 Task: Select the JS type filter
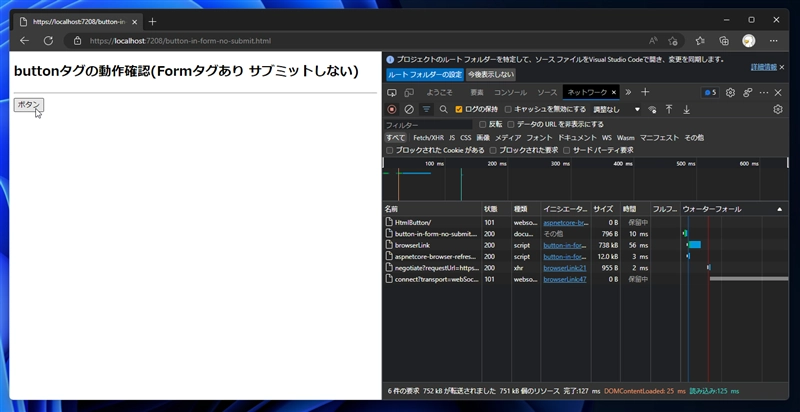point(452,138)
